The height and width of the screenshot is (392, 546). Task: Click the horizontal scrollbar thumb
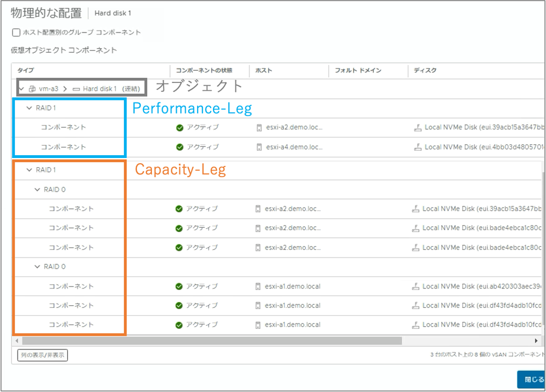click(x=212, y=340)
